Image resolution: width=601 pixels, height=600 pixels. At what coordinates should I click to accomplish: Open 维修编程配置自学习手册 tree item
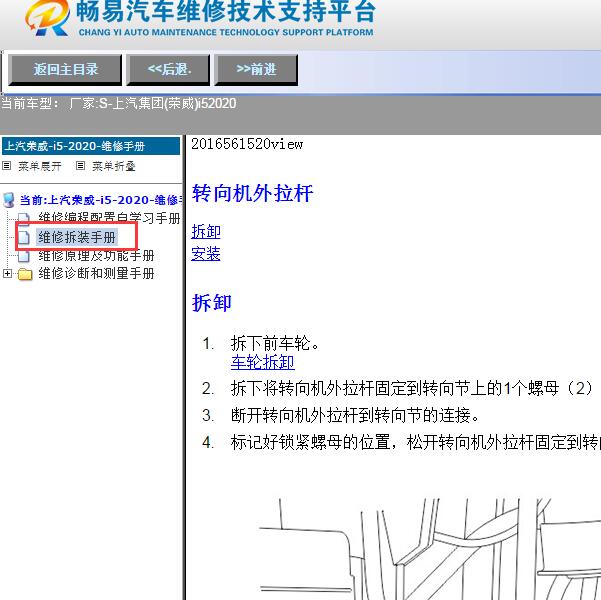pyautogui.click(x=109, y=217)
